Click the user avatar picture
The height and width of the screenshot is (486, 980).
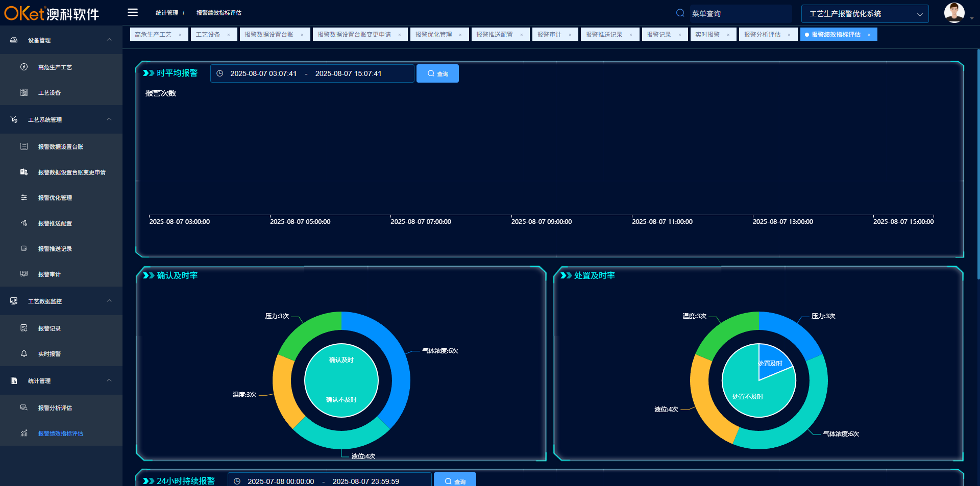point(954,13)
